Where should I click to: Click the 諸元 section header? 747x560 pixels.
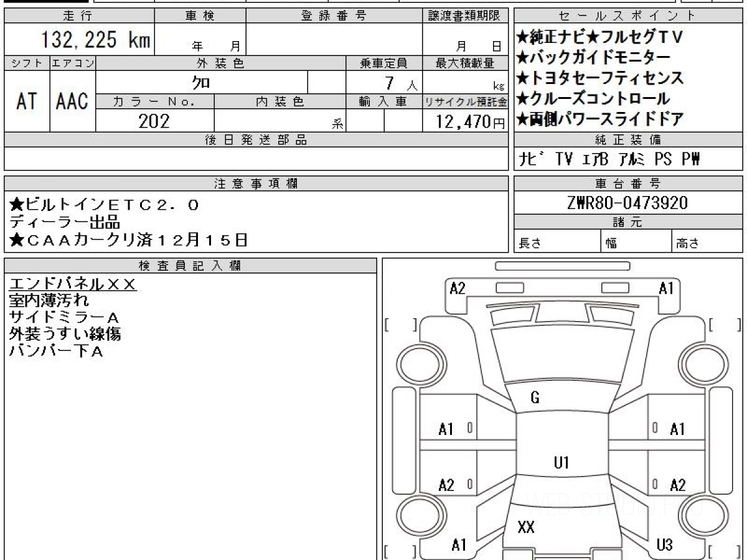627,222
